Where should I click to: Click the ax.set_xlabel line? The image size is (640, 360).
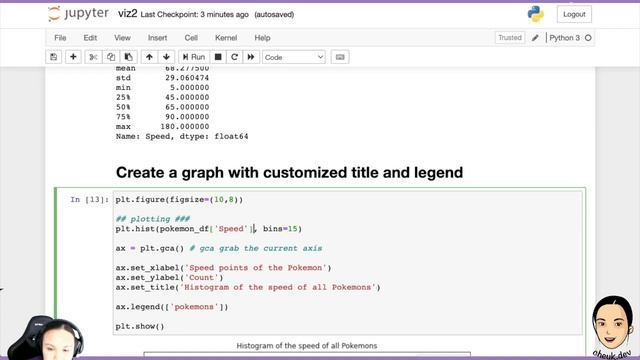point(223,268)
